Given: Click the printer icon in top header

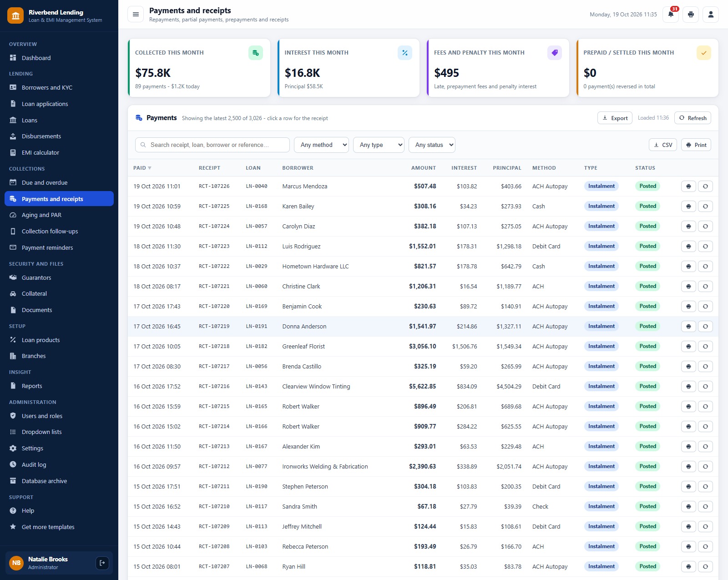Looking at the screenshot, I should 691,15.
